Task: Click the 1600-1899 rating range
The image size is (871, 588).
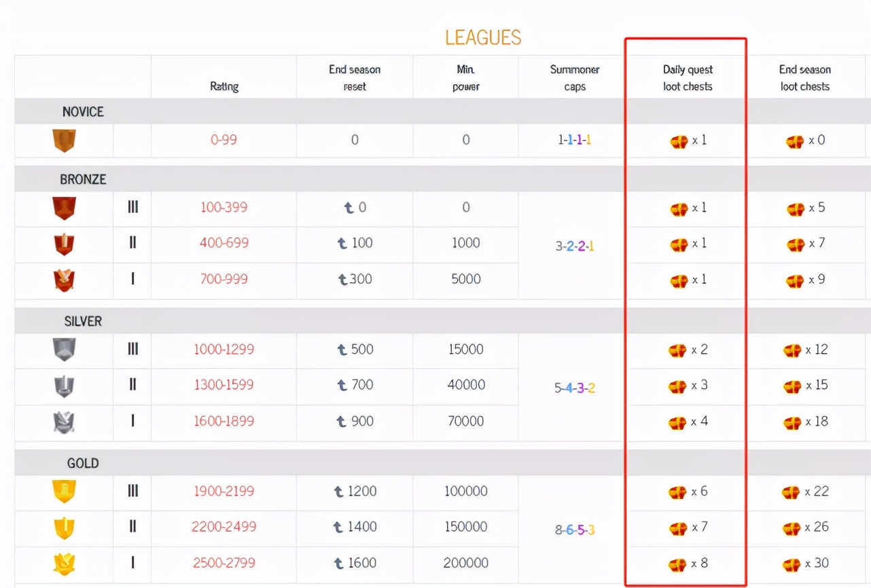Action: tap(224, 421)
